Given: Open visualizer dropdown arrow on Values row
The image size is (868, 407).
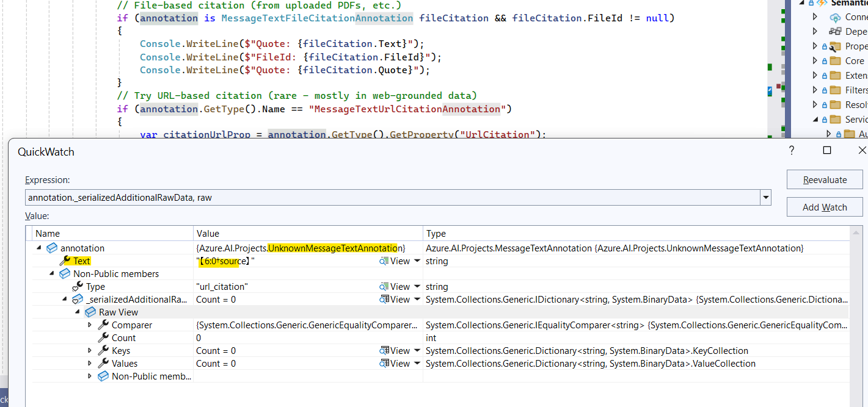Looking at the screenshot, I should coord(417,363).
